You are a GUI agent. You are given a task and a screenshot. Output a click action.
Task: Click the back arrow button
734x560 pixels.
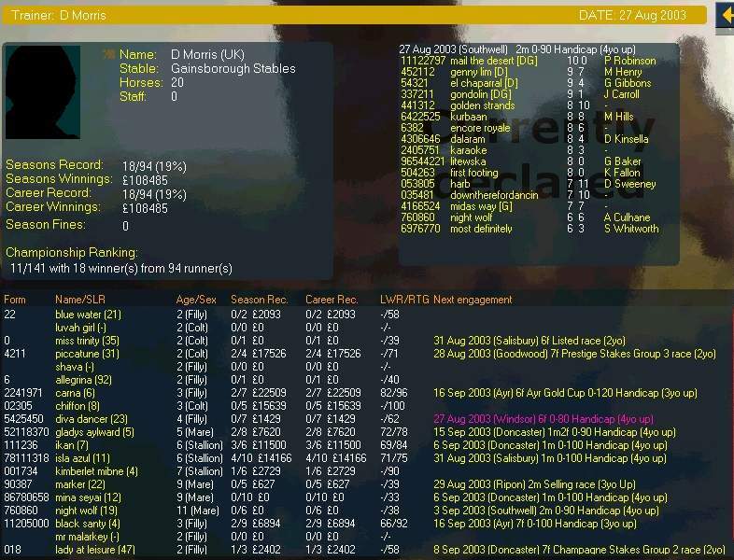click(x=725, y=16)
